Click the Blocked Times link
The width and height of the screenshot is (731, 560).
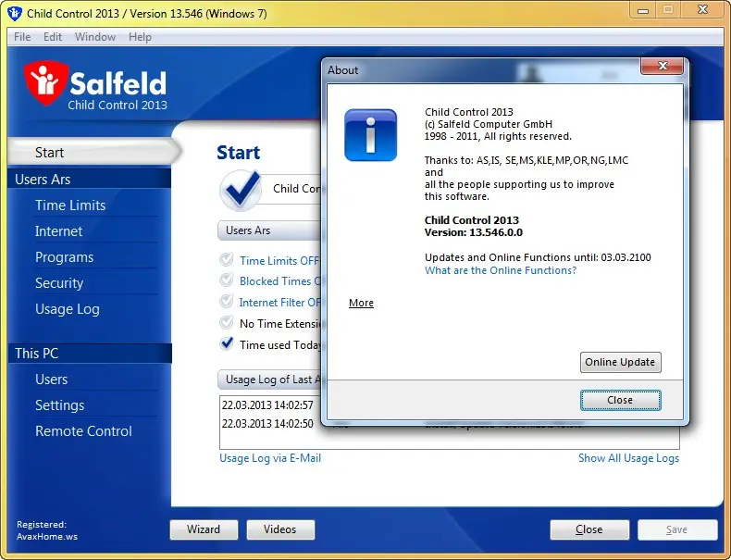(279, 281)
